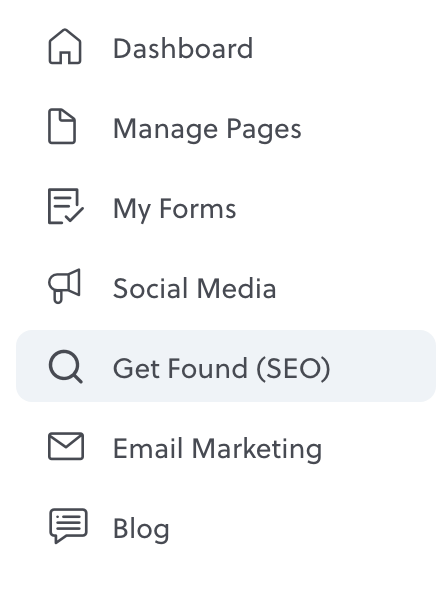Screen dimensions: 440x590
Task: Choose Get Found (SEO) text
Action: [x=222, y=368]
